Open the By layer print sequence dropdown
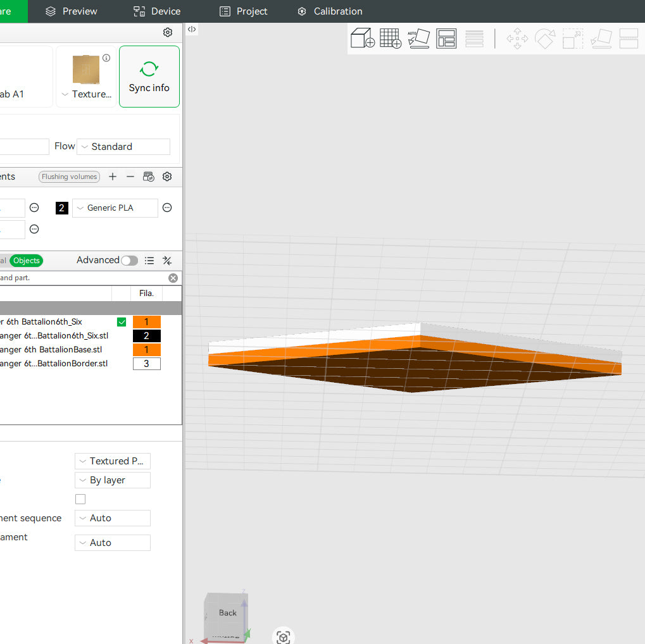 pyautogui.click(x=113, y=480)
